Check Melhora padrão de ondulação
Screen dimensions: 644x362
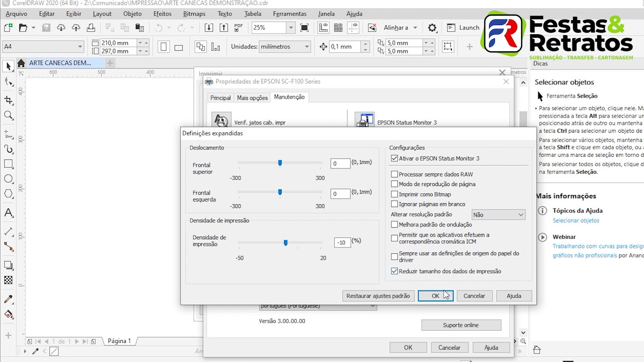tap(394, 225)
